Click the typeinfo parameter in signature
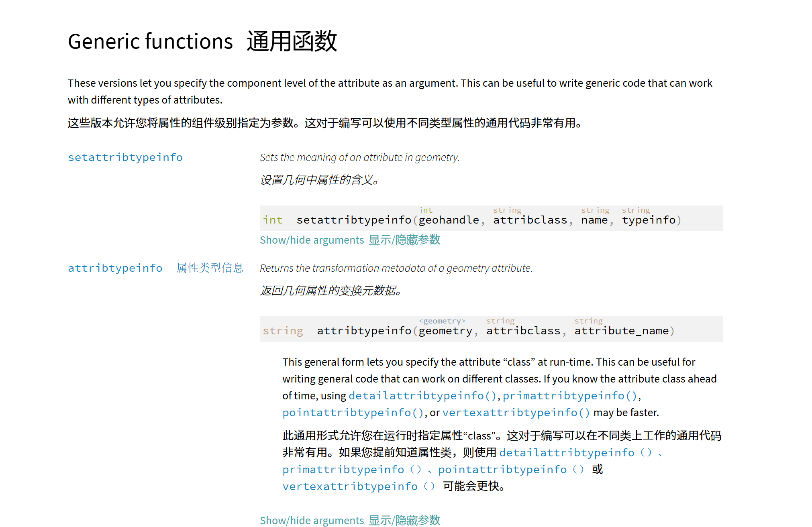 649,220
